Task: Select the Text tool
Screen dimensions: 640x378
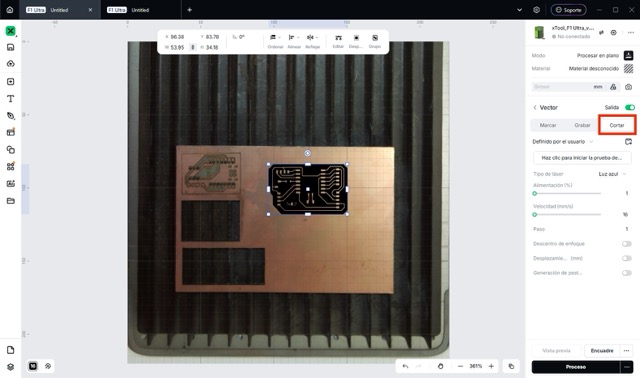Action: coord(11,99)
